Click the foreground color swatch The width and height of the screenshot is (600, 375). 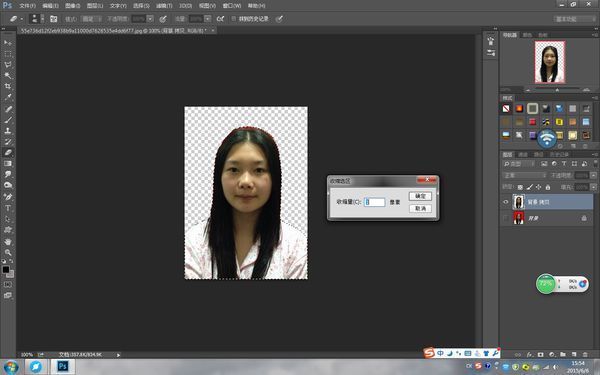[6, 270]
